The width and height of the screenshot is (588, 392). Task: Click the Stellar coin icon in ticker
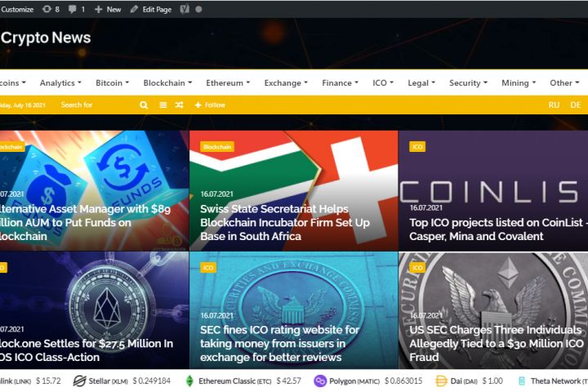pyautogui.click(x=79, y=381)
